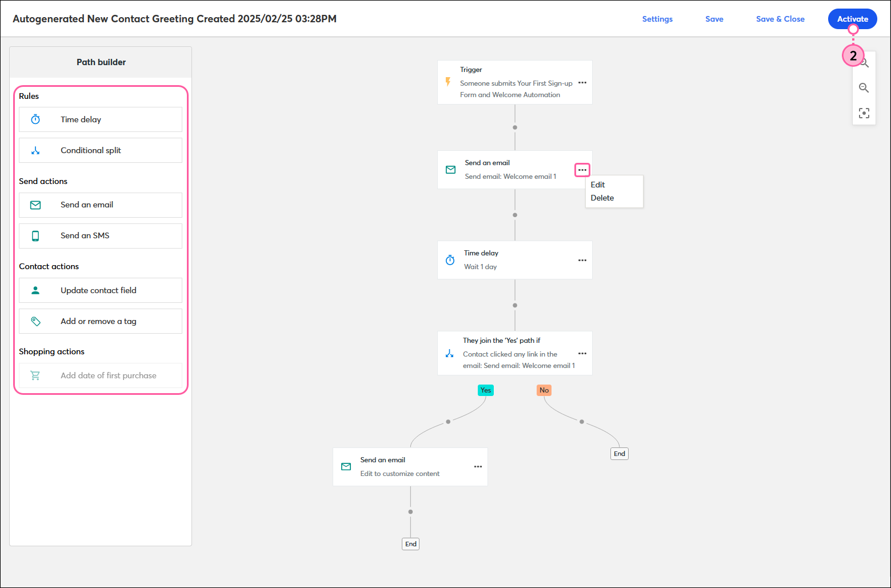Click the Send an SMS phone icon
891x588 pixels.
click(x=35, y=235)
